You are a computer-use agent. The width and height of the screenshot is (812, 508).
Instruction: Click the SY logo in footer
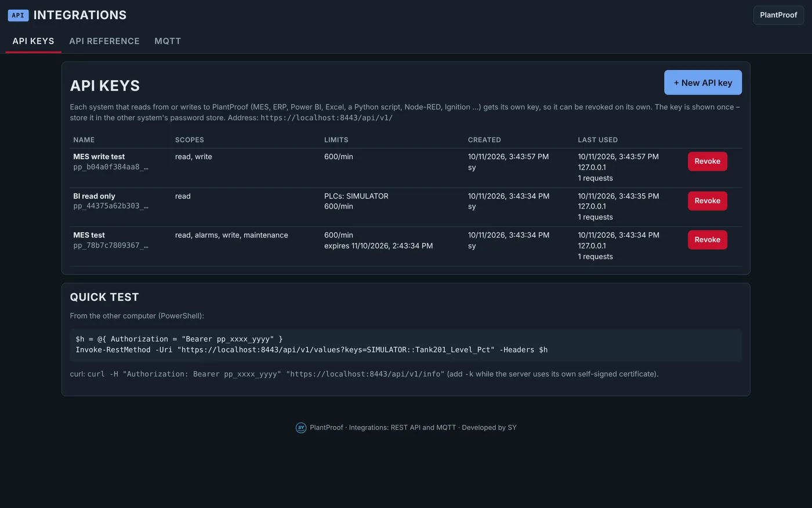point(301,428)
